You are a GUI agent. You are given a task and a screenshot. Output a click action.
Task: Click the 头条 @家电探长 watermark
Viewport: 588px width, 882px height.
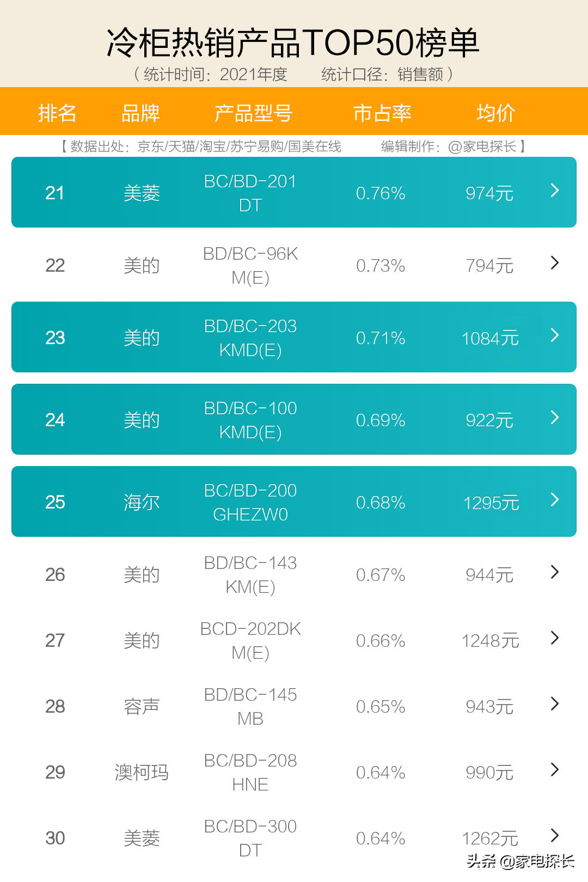point(520,861)
